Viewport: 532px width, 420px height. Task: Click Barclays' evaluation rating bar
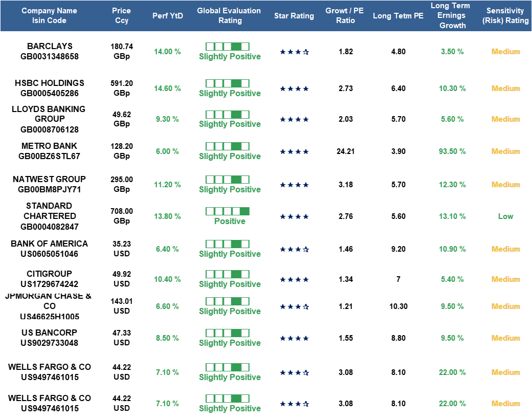227,47
